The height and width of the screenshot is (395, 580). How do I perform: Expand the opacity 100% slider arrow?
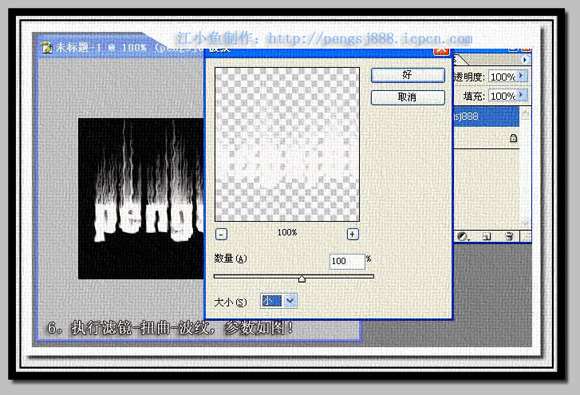(x=521, y=76)
